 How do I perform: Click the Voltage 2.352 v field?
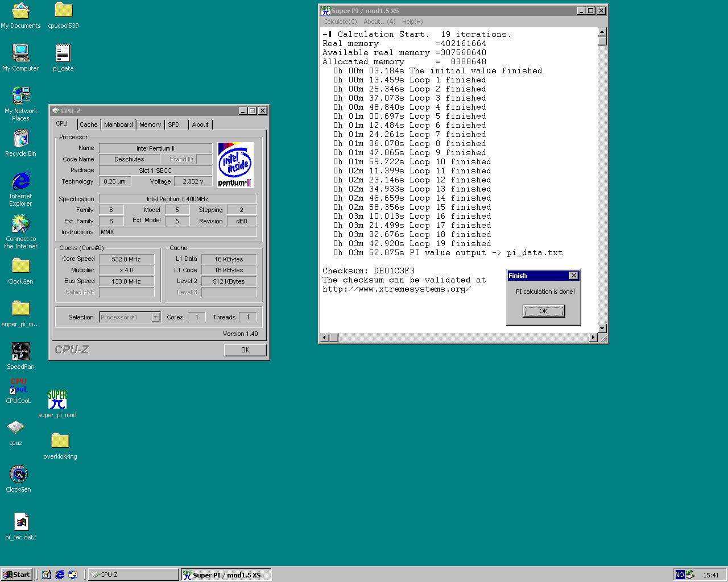pos(193,181)
